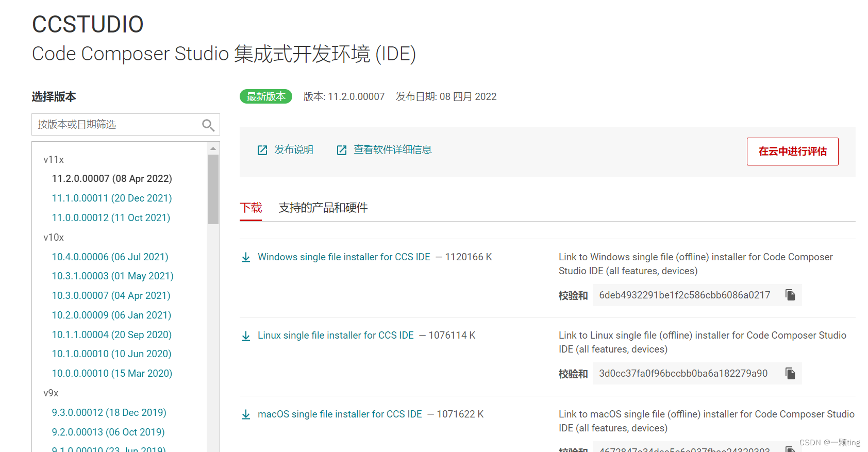This screenshot has width=868, height=452.
Task: Click the 选择版本 heading
Action: tap(54, 96)
